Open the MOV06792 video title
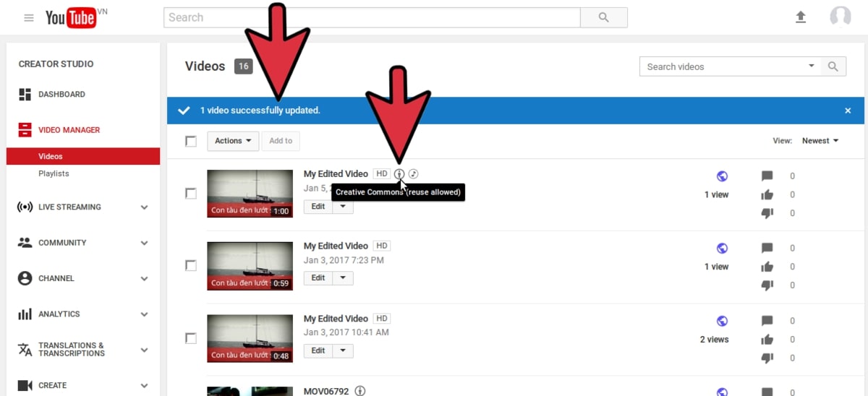 326,391
